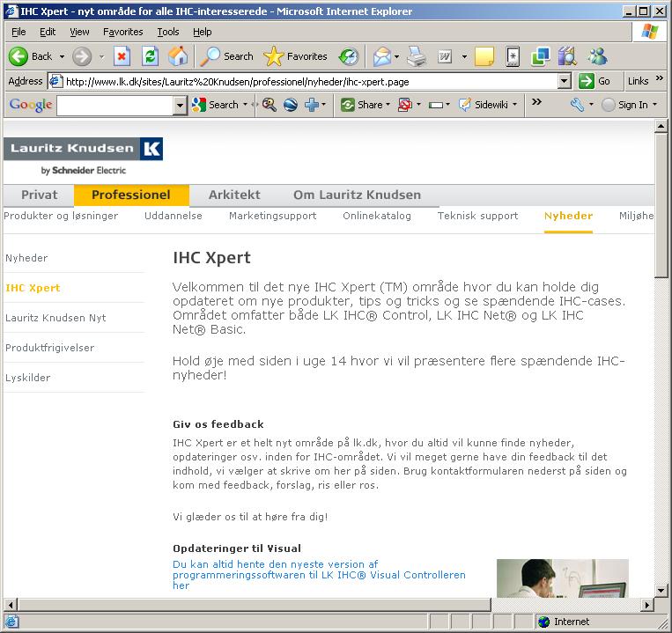The width and height of the screenshot is (672, 633).
Task: Switch to the Privat tab
Action: pos(39,195)
